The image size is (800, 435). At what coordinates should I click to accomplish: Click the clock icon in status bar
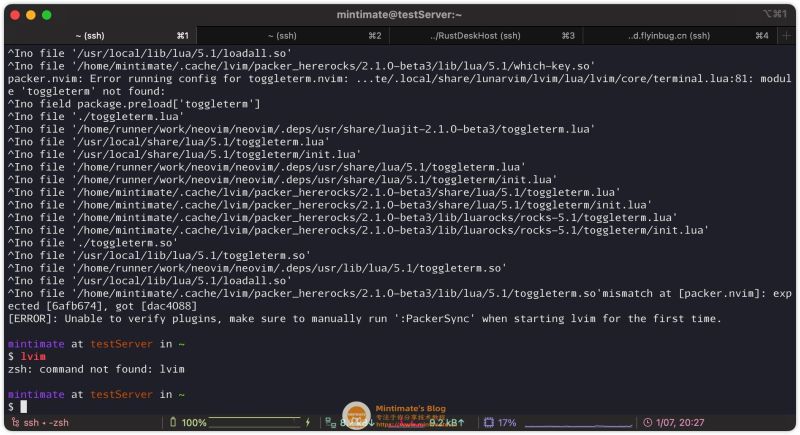(x=647, y=422)
